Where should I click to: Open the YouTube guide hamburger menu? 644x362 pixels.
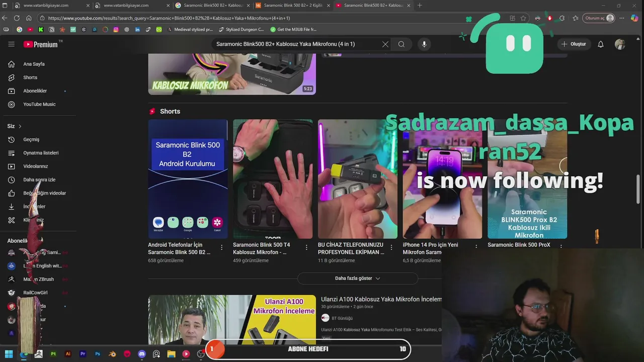coord(11,44)
